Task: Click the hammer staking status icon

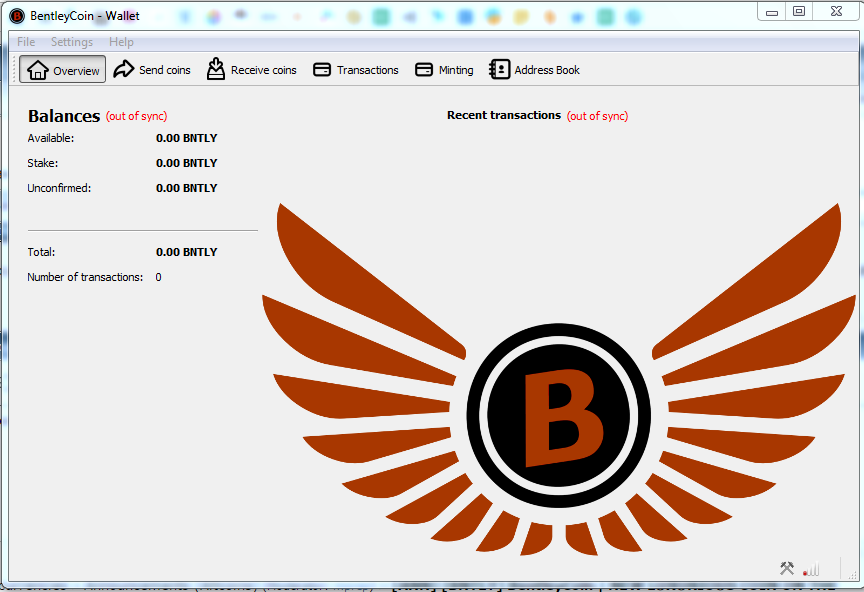Action: (787, 568)
